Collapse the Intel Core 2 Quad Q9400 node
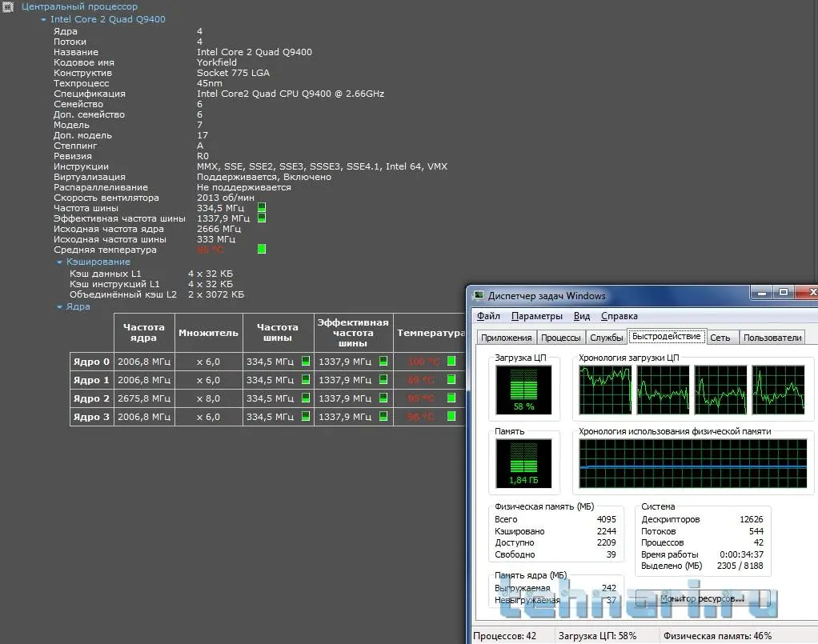Viewport: 818px width, 644px height. (44, 20)
